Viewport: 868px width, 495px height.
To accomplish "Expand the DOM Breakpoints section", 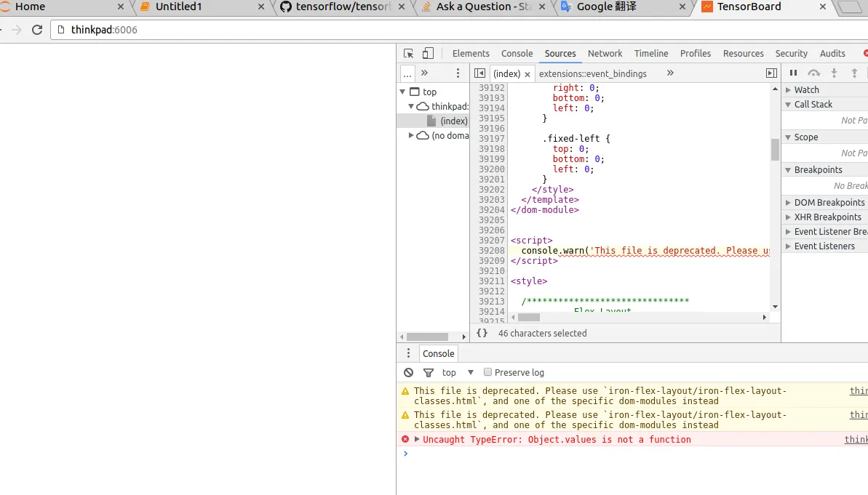I will click(x=788, y=202).
